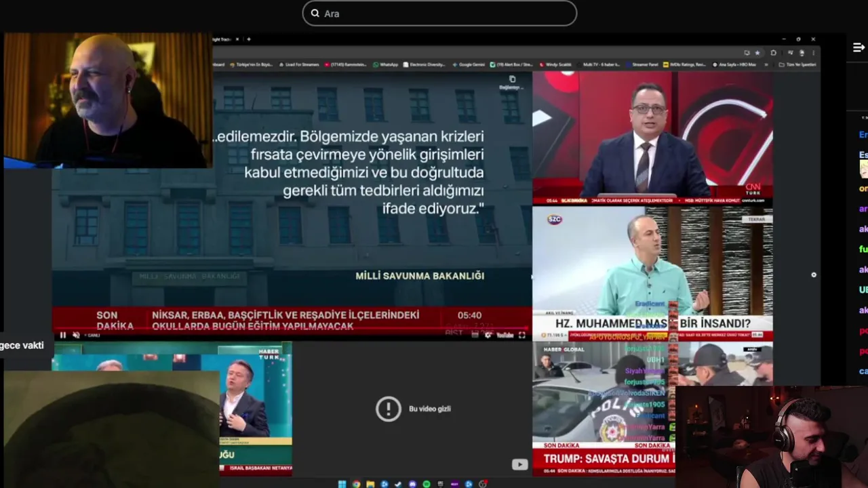
Task: Unmute the main video speaker icon
Action: coord(76,335)
